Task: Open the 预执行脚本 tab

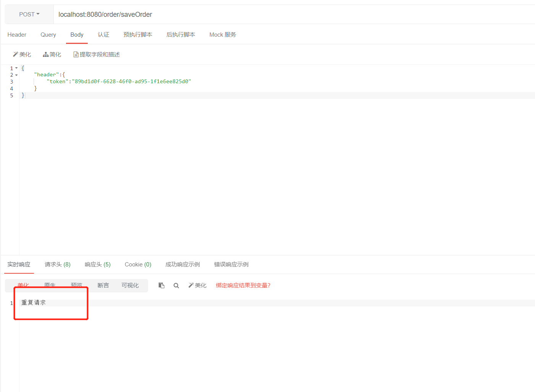Action: [x=138, y=35]
